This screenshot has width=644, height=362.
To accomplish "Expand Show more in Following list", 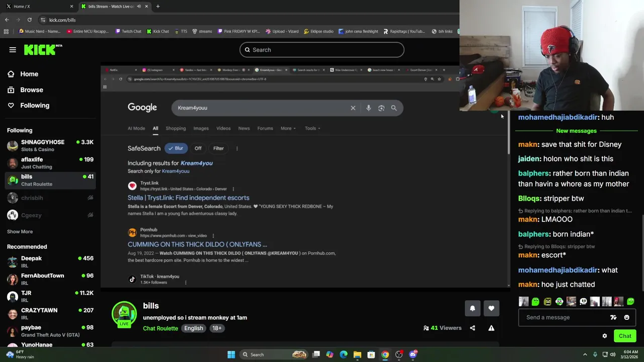I will click(x=20, y=231).
